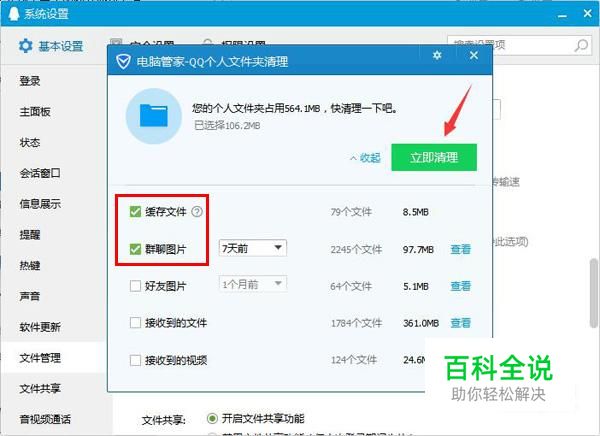Click 查看 link for 群聊图片

point(460,249)
